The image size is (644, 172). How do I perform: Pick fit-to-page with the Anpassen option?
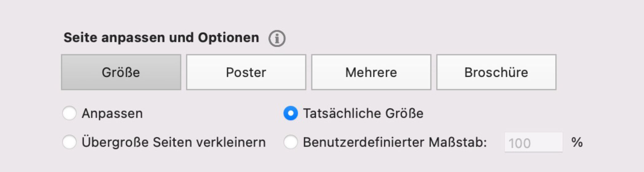69,113
